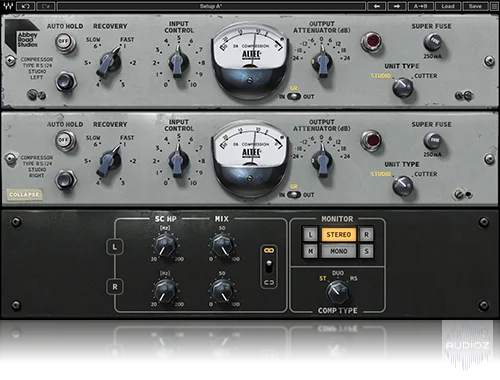
Task: Click the Super Fuse button on the left unit
Action: point(433,42)
